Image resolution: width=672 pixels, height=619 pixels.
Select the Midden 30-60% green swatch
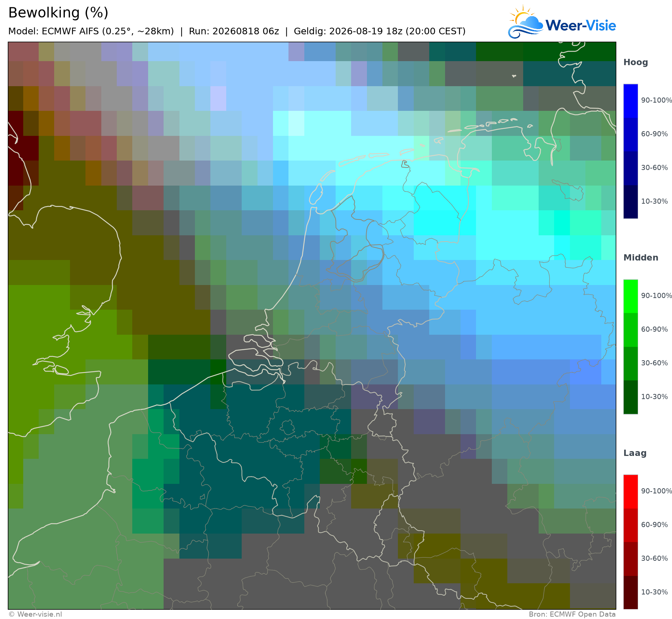click(x=630, y=364)
